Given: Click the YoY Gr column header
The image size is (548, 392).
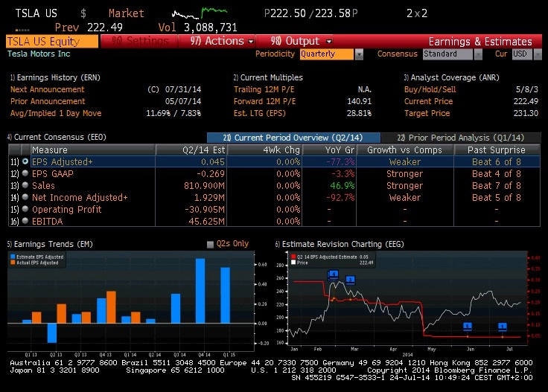Looking at the screenshot, I should point(329,150).
